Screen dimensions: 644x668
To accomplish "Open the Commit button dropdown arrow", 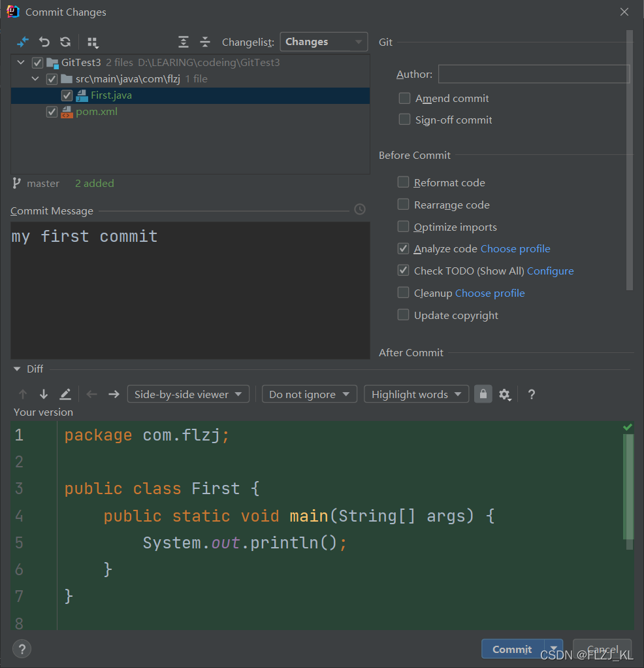I will coord(554,649).
